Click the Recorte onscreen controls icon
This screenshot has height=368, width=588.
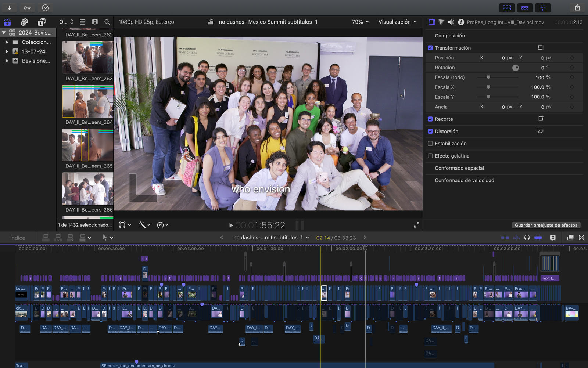(541, 119)
